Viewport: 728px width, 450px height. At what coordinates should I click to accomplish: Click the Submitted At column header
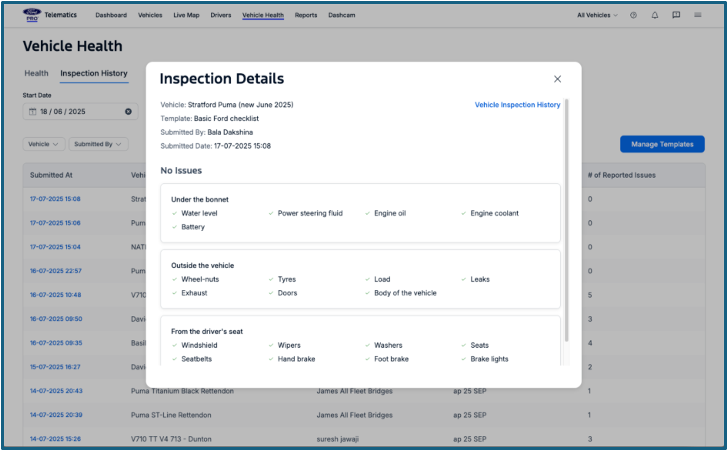[x=51, y=175]
